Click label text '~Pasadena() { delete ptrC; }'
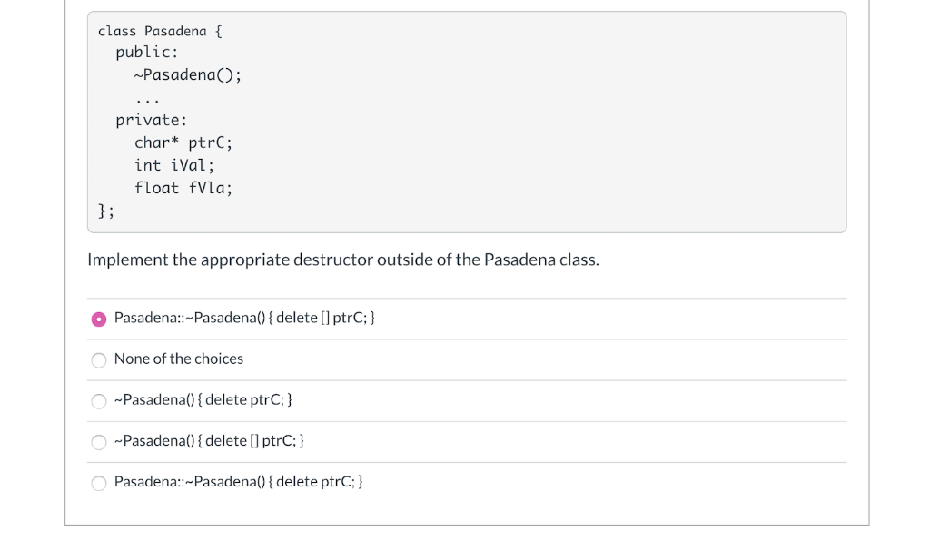The image size is (930, 560). pyautogui.click(x=203, y=400)
